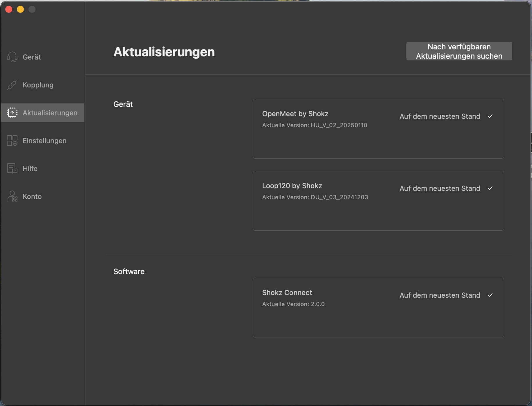Click version text DU_V_03_20241203
532x406 pixels.
(x=339, y=197)
